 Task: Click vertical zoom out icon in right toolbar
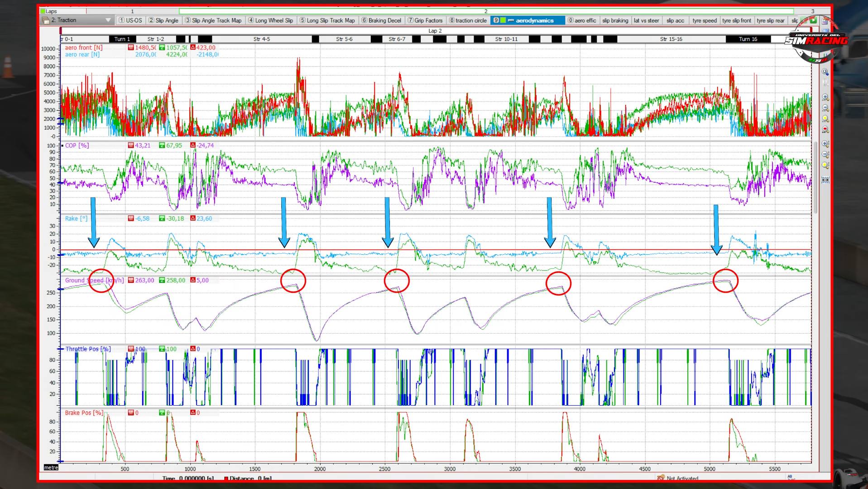825,155
